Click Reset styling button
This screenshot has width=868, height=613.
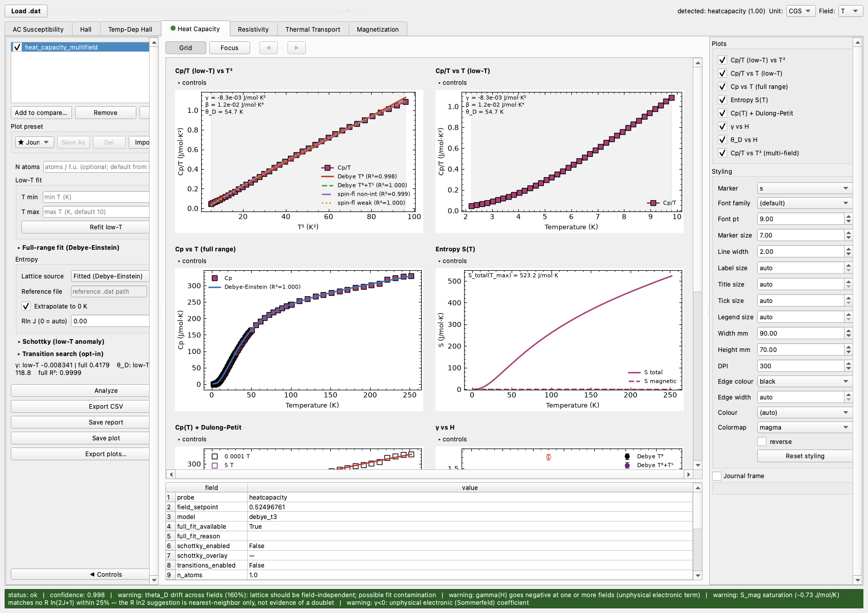[805, 456]
